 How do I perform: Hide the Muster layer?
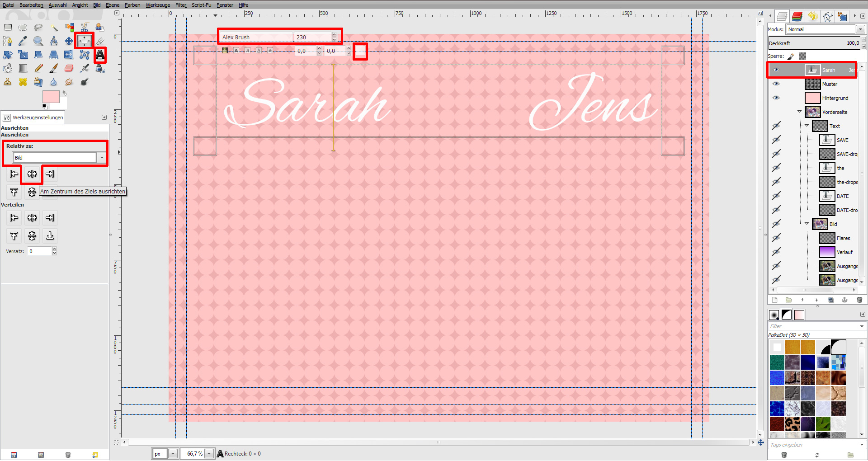coord(777,84)
